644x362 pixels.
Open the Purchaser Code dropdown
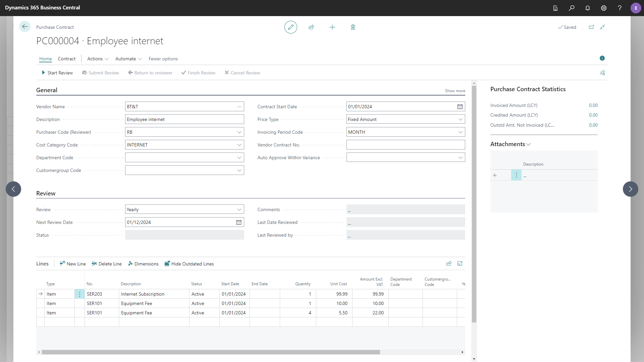239,132
